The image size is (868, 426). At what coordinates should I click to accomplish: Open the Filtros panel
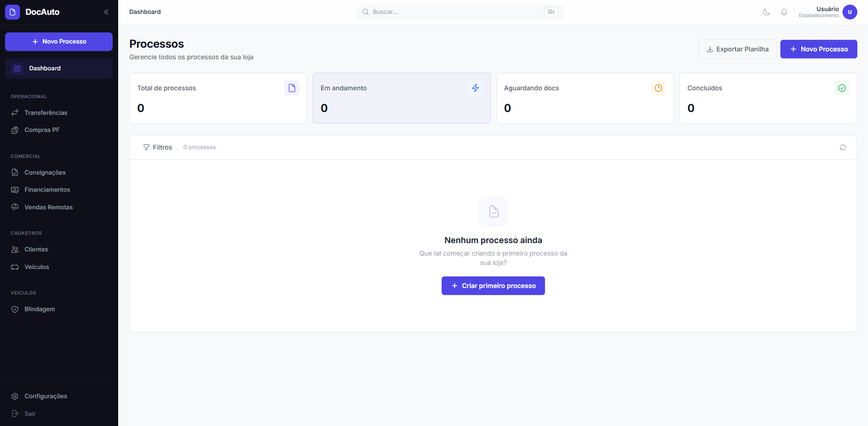158,147
